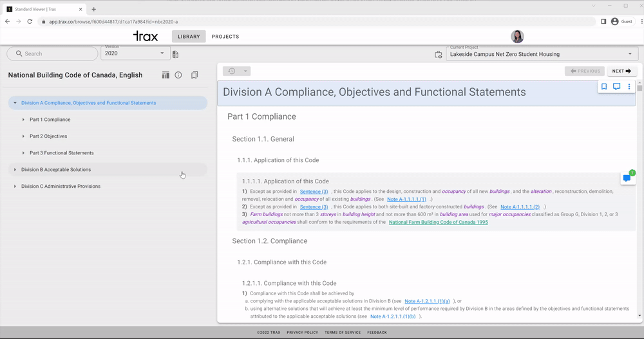Click the Part 1 Compliance content heading
This screenshot has width=644, height=339.
coord(261,116)
